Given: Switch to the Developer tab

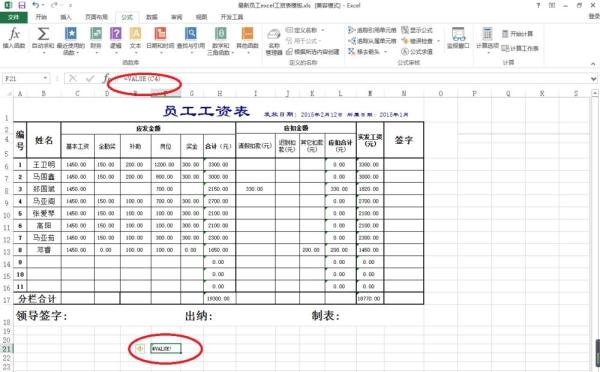Looking at the screenshot, I should point(232,17).
